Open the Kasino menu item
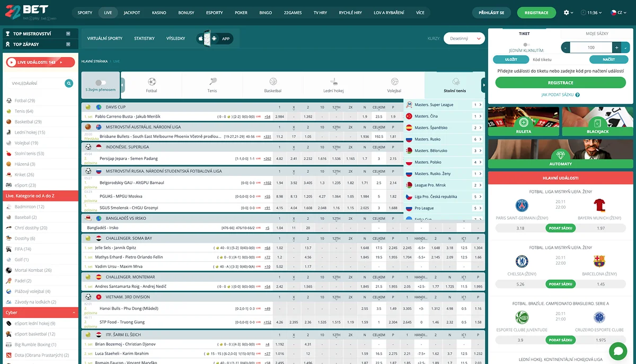The height and width of the screenshot is (364, 636). (158, 13)
